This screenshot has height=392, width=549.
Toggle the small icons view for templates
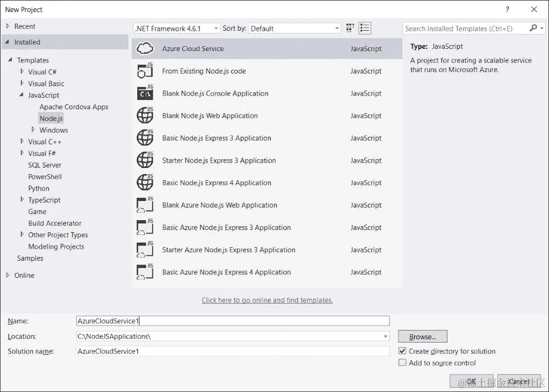(350, 28)
